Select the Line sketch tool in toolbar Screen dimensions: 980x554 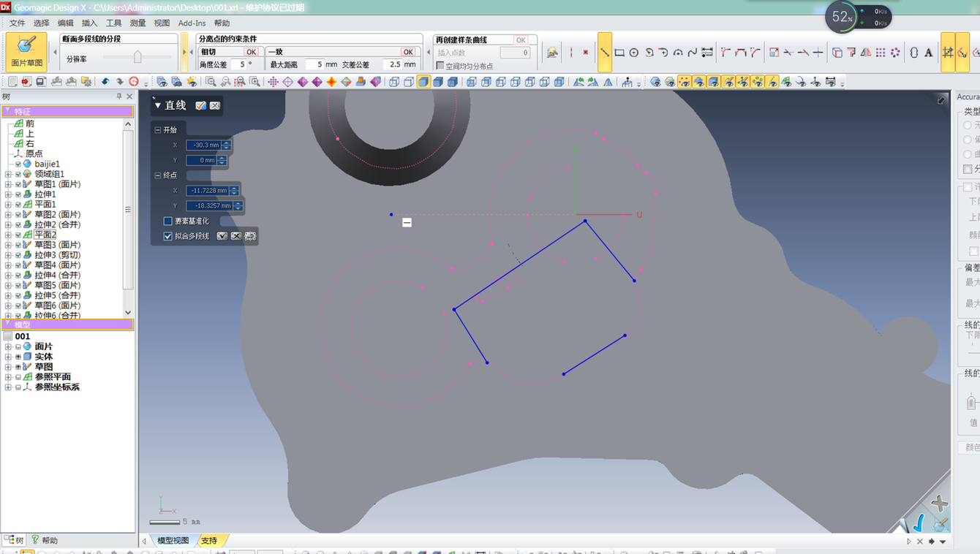point(605,53)
